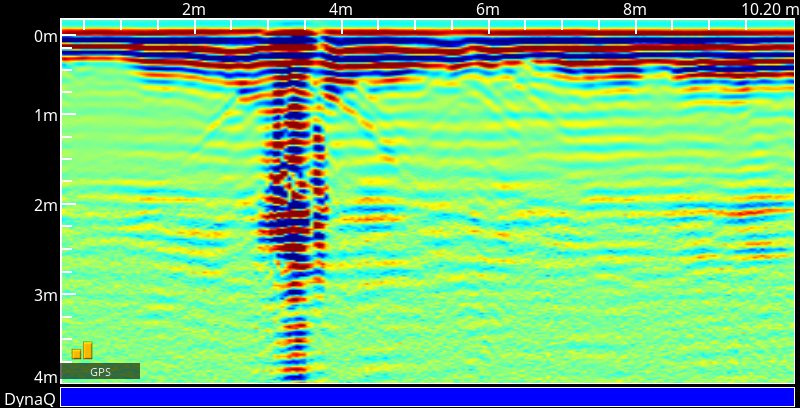Click the 4m distance axis label
This screenshot has width=800, height=408.
(x=340, y=9)
